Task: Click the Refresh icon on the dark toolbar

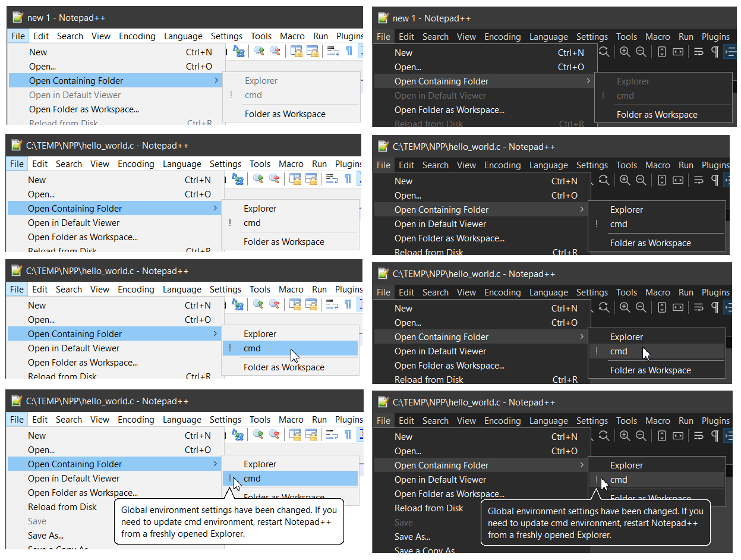Action: (x=605, y=52)
